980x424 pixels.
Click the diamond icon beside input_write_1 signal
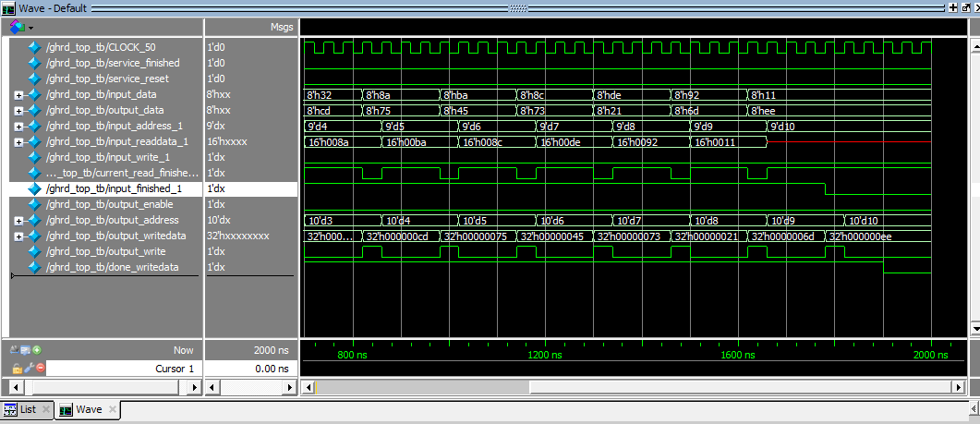tap(34, 157)
